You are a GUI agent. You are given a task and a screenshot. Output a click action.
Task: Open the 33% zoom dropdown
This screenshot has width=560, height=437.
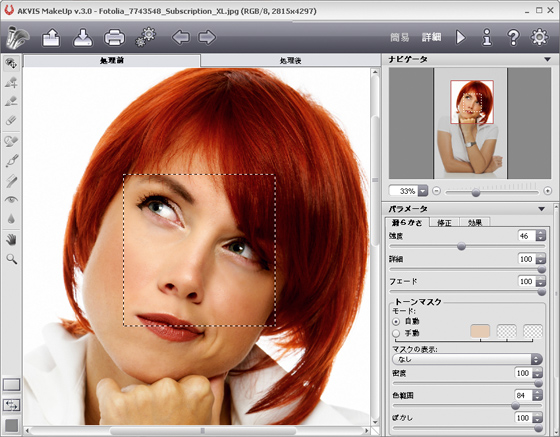[423, 191]
